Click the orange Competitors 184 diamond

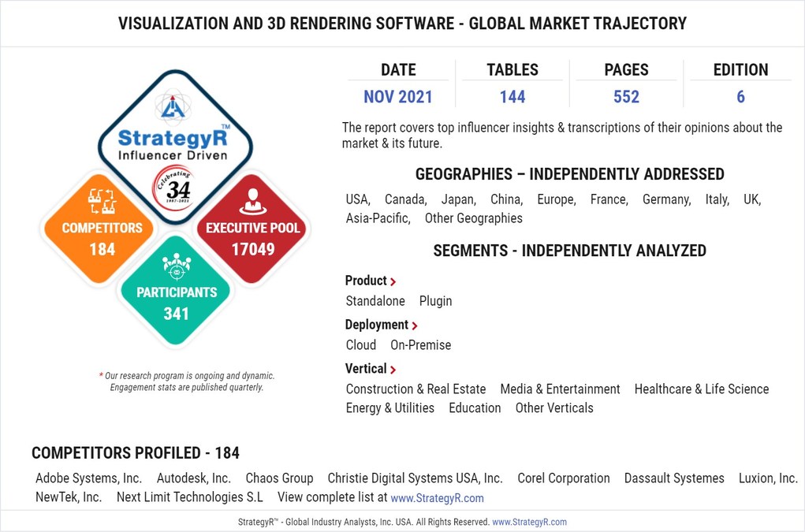pos(100,229)
